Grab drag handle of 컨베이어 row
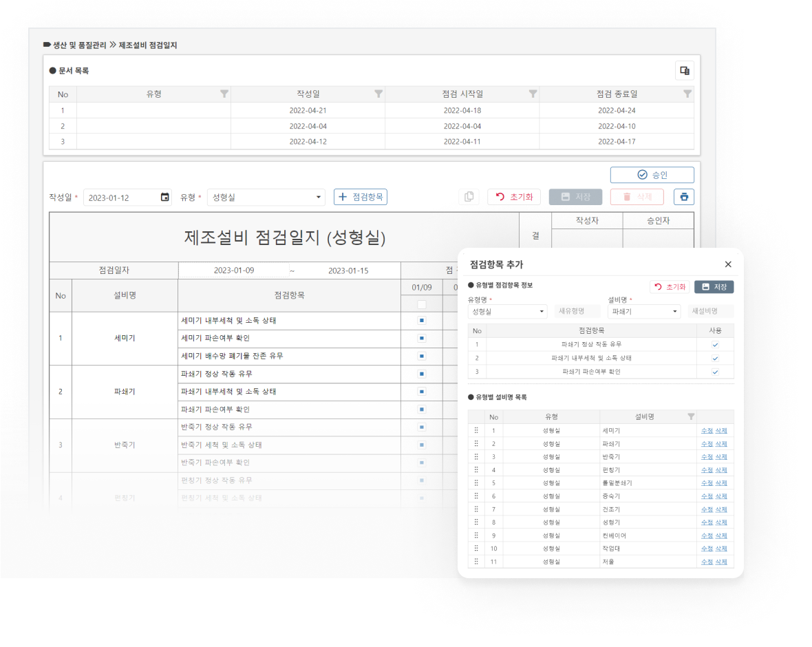 [476, 535]
